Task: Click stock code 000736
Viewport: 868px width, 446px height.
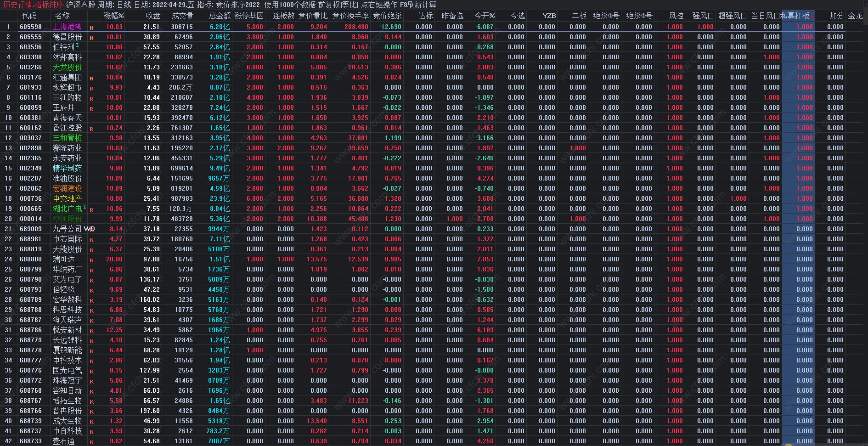Action: pyautogui.click(x=31, y=198)
